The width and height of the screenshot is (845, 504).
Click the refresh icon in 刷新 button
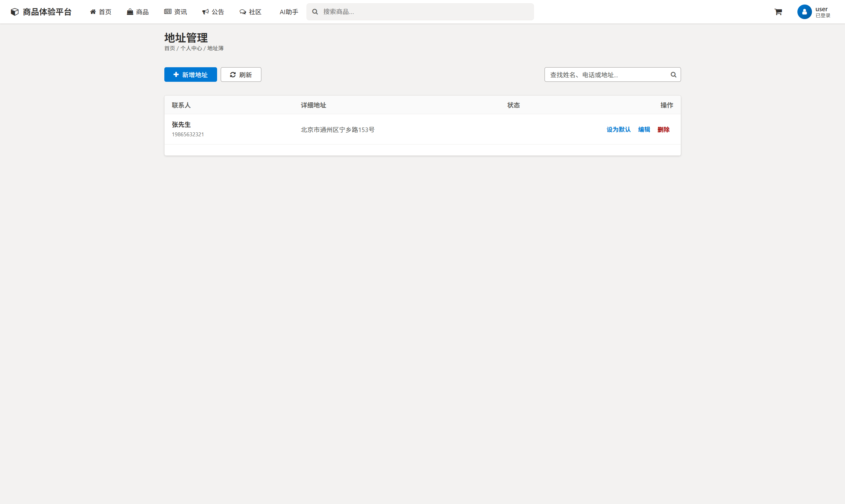tap(233, 75)
